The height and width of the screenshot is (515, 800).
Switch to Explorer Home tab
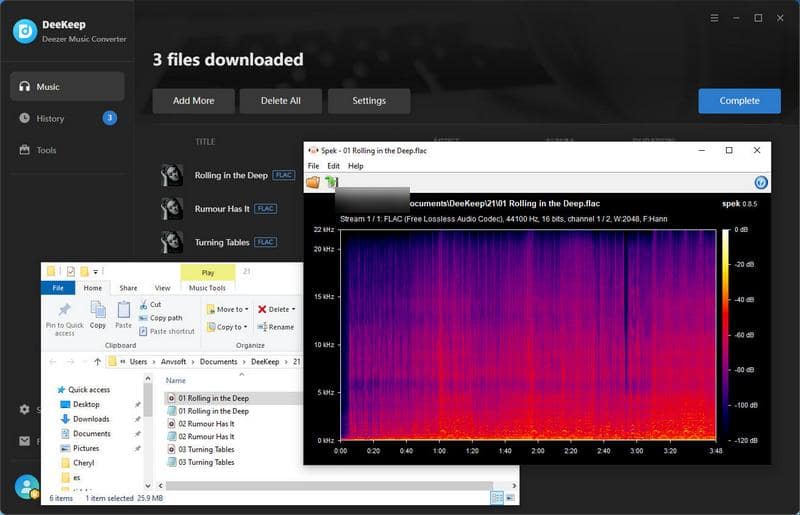pyautogui.click(x=93, y=288)
